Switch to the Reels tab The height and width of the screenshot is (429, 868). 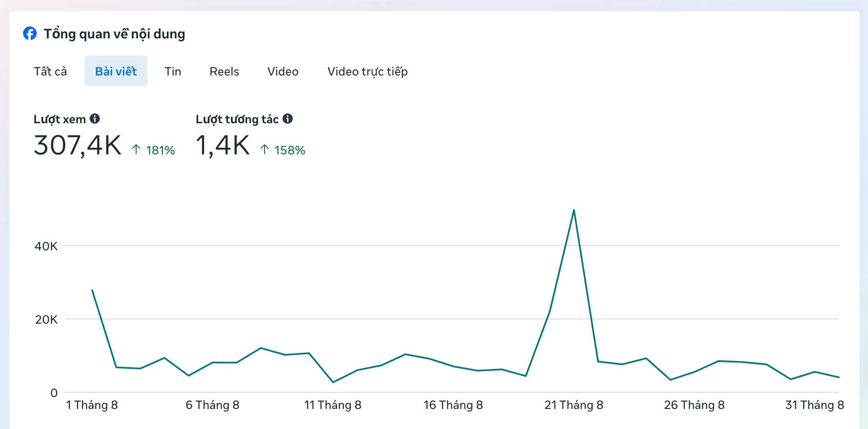click(x=224, y=71)
